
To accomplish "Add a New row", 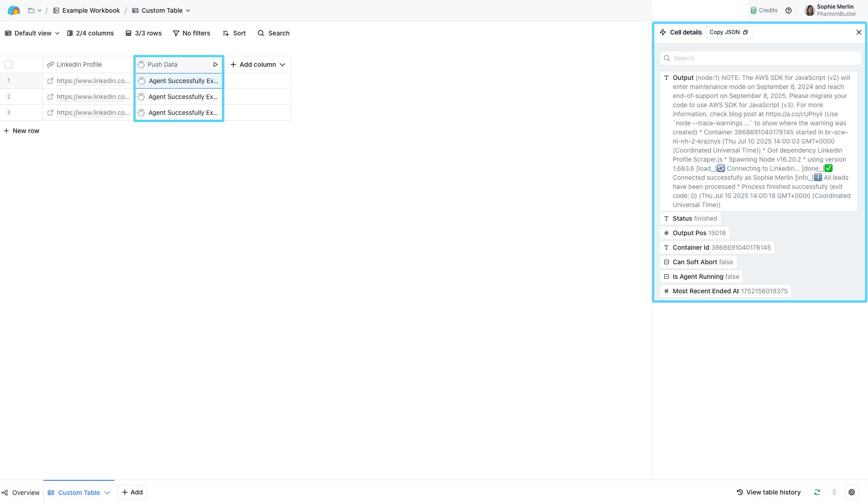I will (x=21, y=131).
